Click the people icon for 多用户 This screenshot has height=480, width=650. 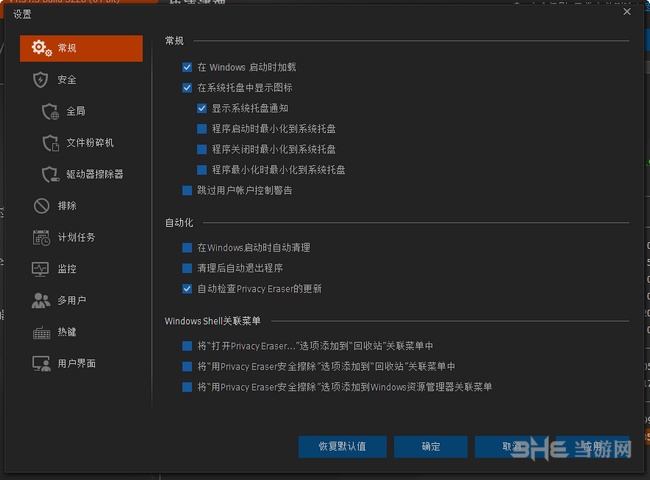tap(41, 300)
